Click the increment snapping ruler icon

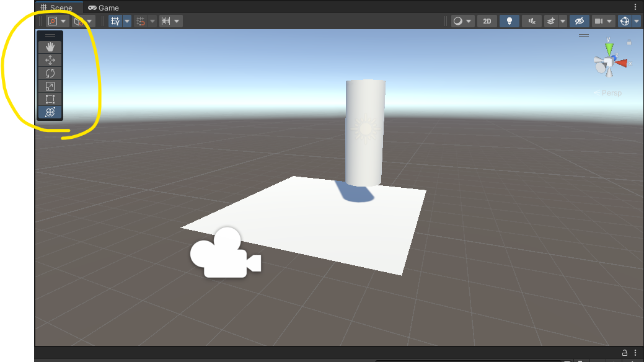point(166,21)
